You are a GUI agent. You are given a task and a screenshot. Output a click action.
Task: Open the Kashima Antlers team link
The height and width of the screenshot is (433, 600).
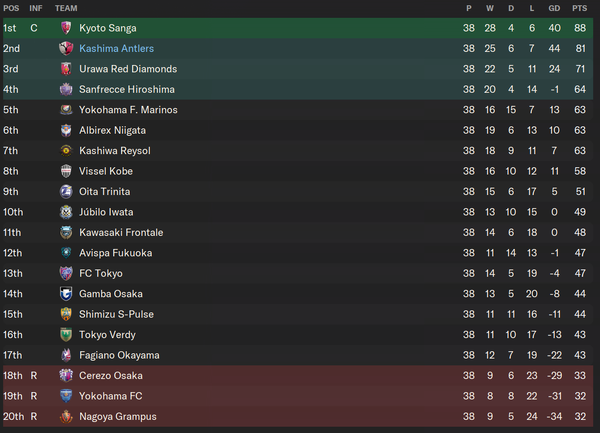tap(116, 49)
